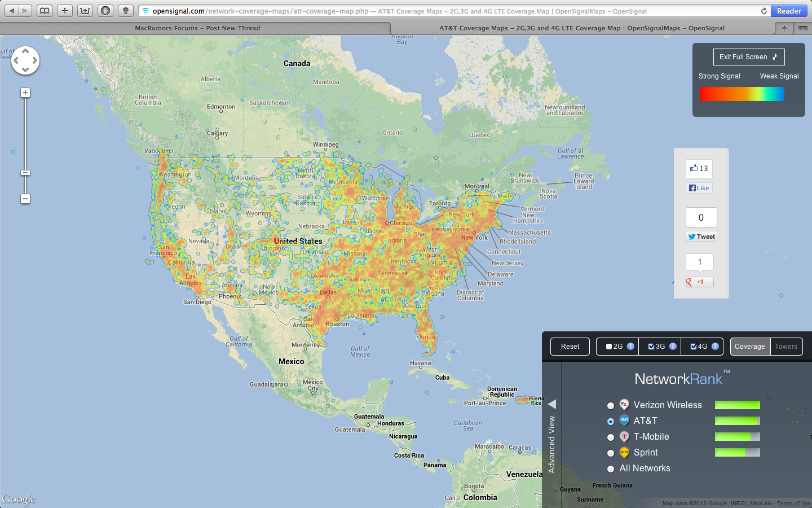The height and width of the screenshot is (508, 812).
Task: Click the Advanced View vertical label
Action: point(552,444)
